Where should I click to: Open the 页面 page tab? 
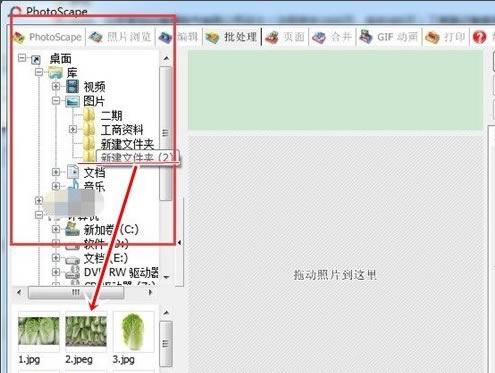click(x=285, y=37)
